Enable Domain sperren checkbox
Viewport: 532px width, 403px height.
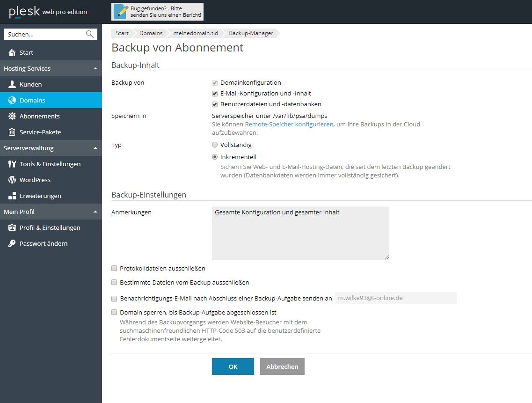114,312
